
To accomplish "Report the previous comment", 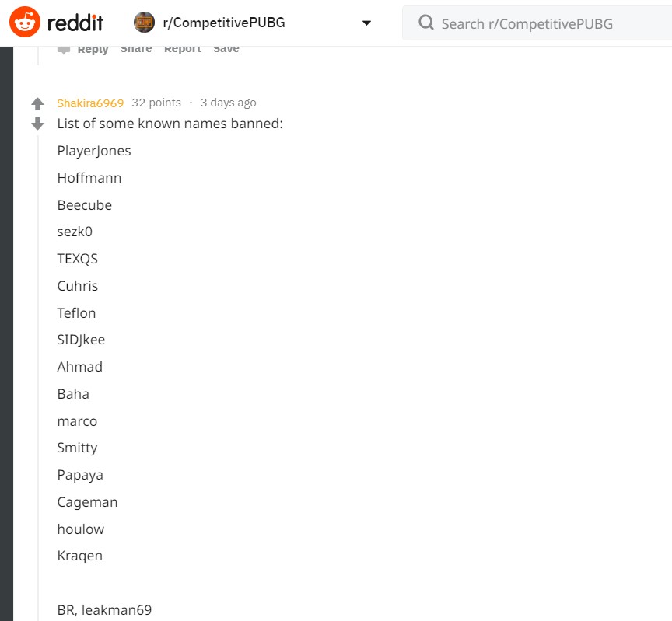I will click(x=183, y=48).
